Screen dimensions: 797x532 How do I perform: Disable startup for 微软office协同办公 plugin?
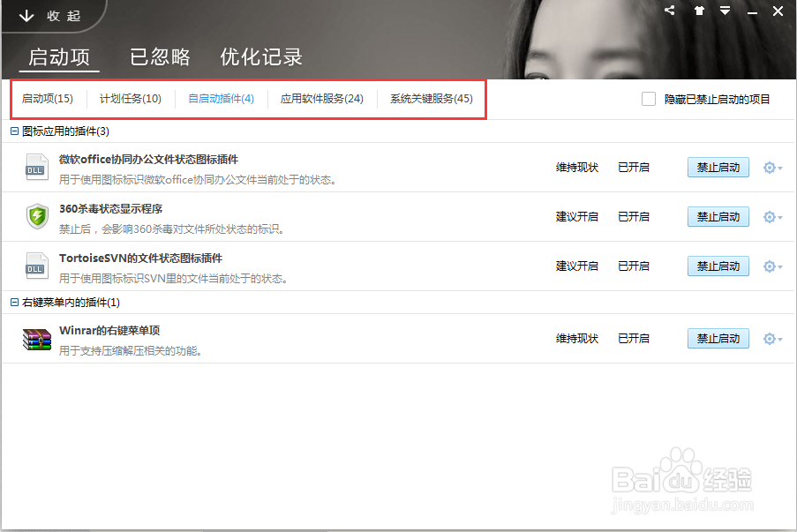[x=718, y=167]
